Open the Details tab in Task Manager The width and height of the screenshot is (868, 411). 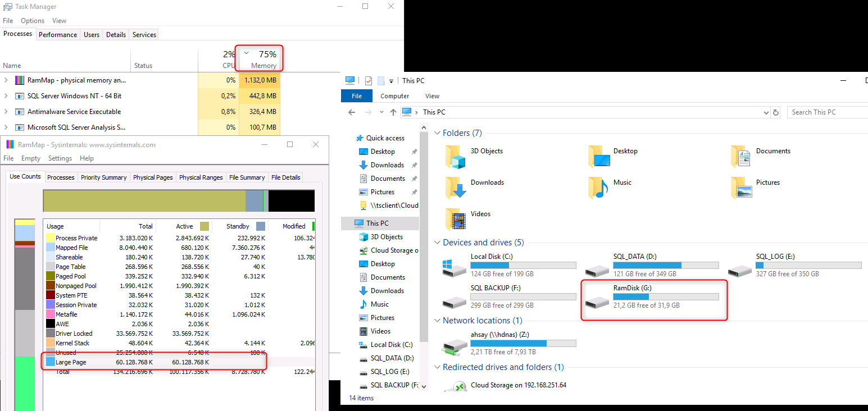click(116, 35)
